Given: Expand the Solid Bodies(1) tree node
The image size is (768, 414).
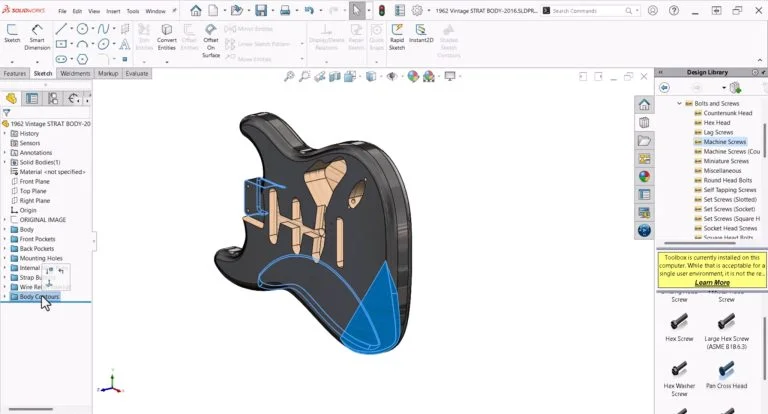Looking at the screenshot, I should tap(5, 162).
